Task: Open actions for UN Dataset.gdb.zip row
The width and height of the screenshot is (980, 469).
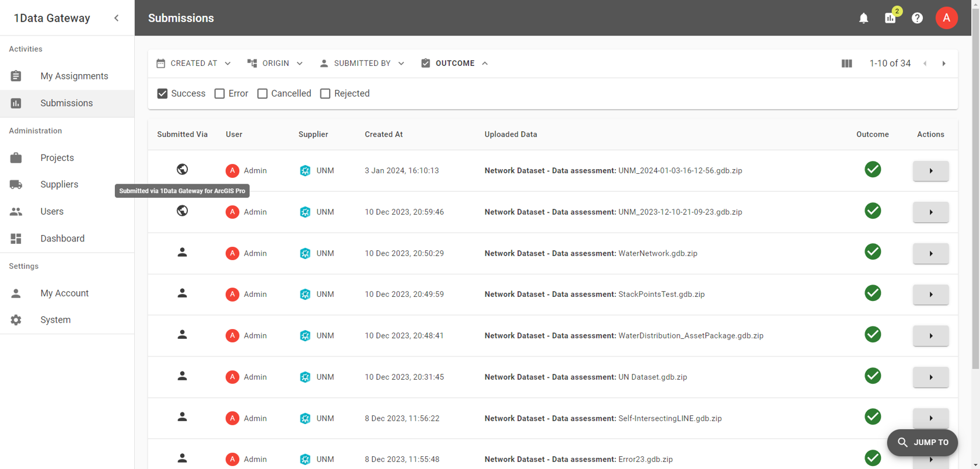Action: 930,377
